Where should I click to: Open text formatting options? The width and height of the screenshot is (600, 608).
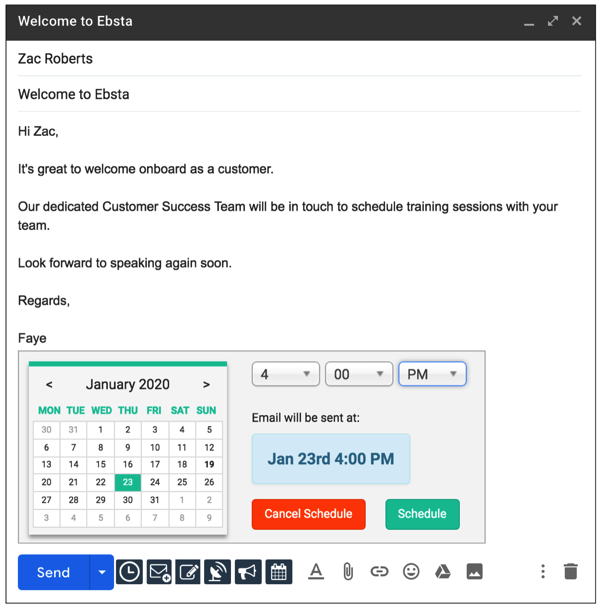tap(316, 572)
